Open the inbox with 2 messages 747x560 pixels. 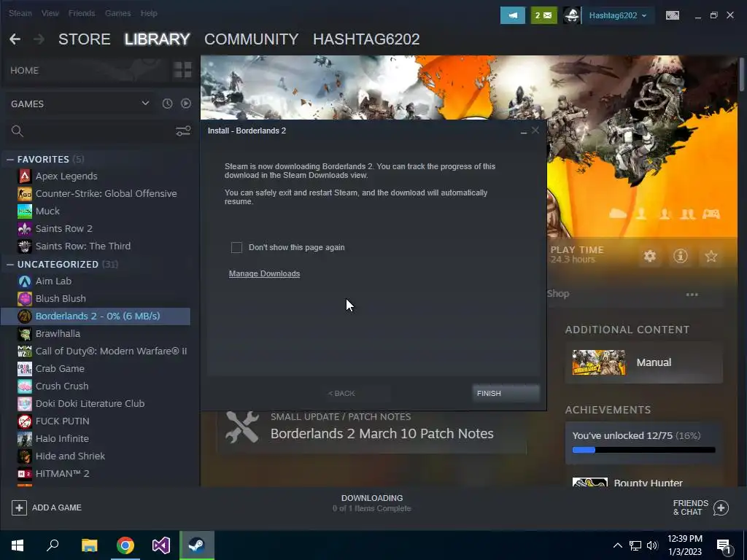(543, 15)
